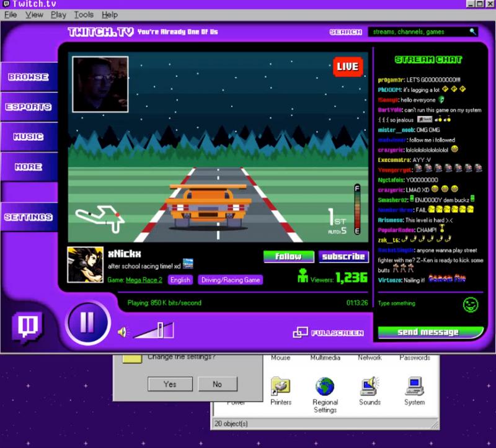This screenshot has width=496, height=448.
Task: Click the '20 object(s)' status bar text
Action: [x=231, y=424]
